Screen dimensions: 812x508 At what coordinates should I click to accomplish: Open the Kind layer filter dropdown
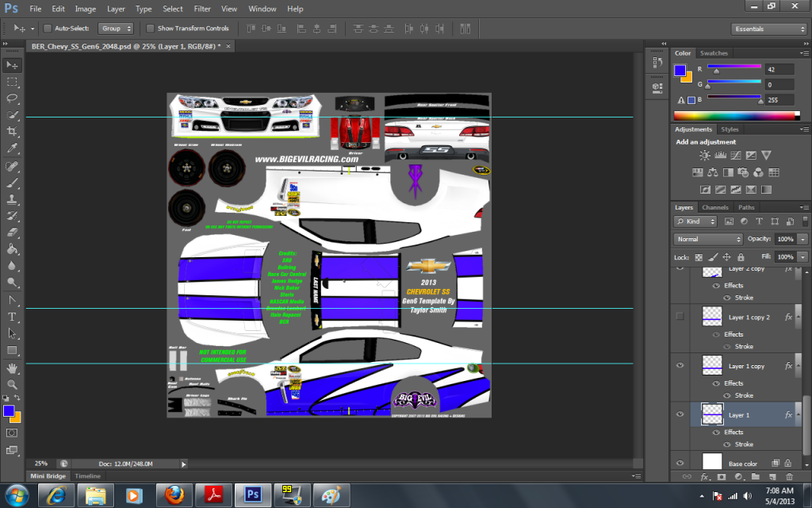point(695,221)
